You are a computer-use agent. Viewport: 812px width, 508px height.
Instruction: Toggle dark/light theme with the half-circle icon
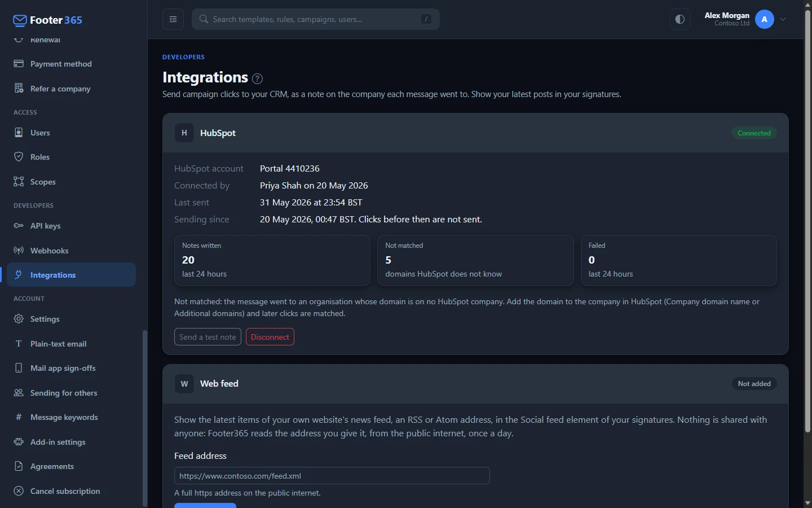[x=680, y=19]
